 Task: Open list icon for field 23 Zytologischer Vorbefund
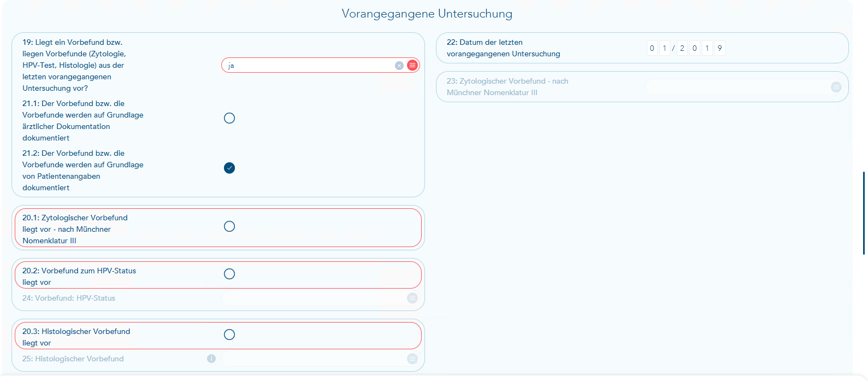point(836,87)
